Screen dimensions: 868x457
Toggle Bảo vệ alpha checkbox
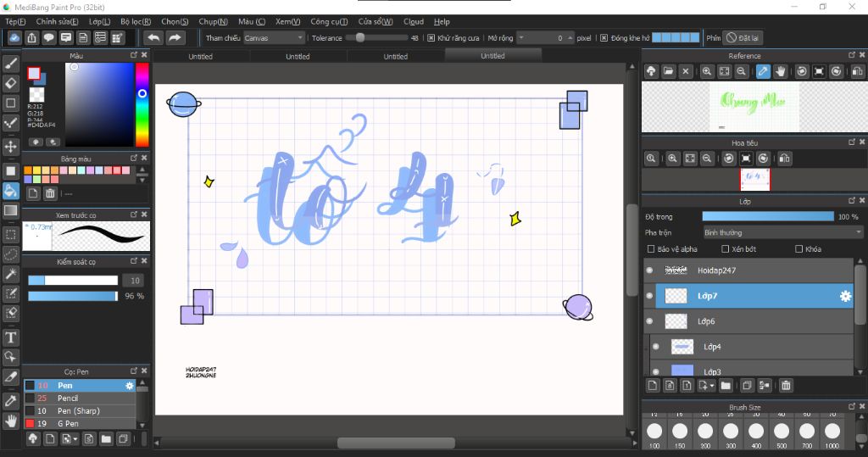tap(651, 249)
